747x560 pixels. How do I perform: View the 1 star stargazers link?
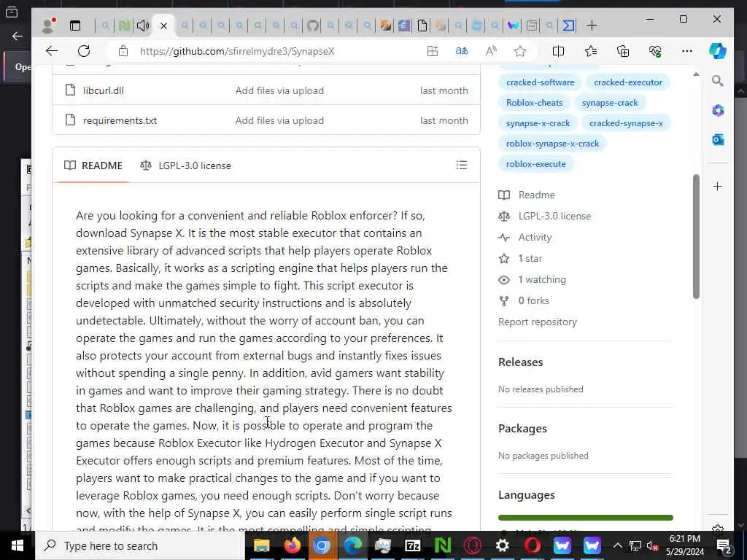coord(520,259)
